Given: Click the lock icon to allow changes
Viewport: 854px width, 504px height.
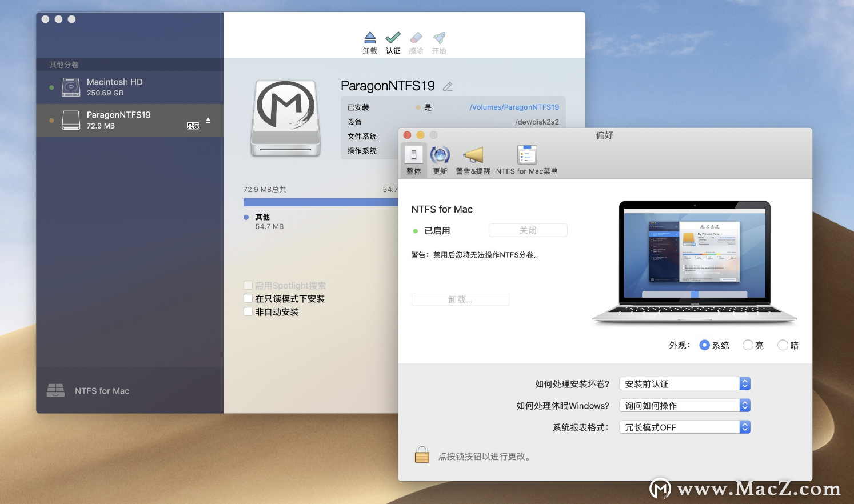Looking at the screenshot, I should (x=422, y=454).
